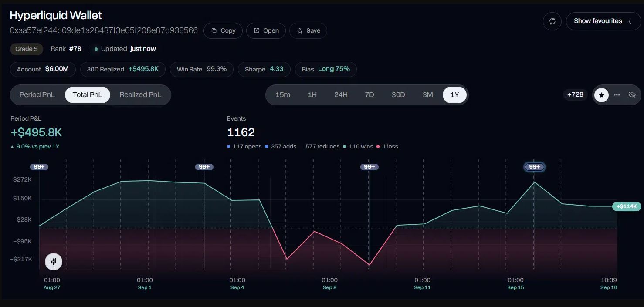
Task: Open wallet via the Open button
Action: click(266, 30)
